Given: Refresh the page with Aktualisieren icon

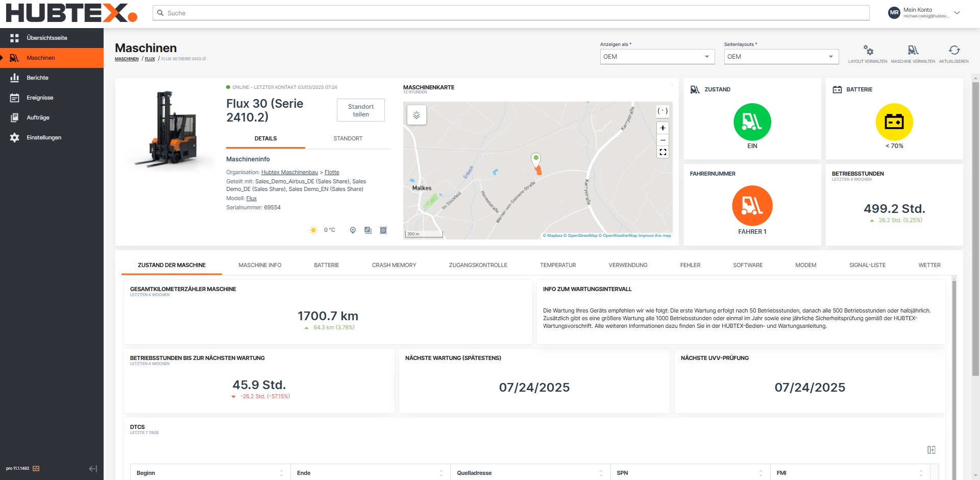Looking at the screenshot, I should point(953,51).
